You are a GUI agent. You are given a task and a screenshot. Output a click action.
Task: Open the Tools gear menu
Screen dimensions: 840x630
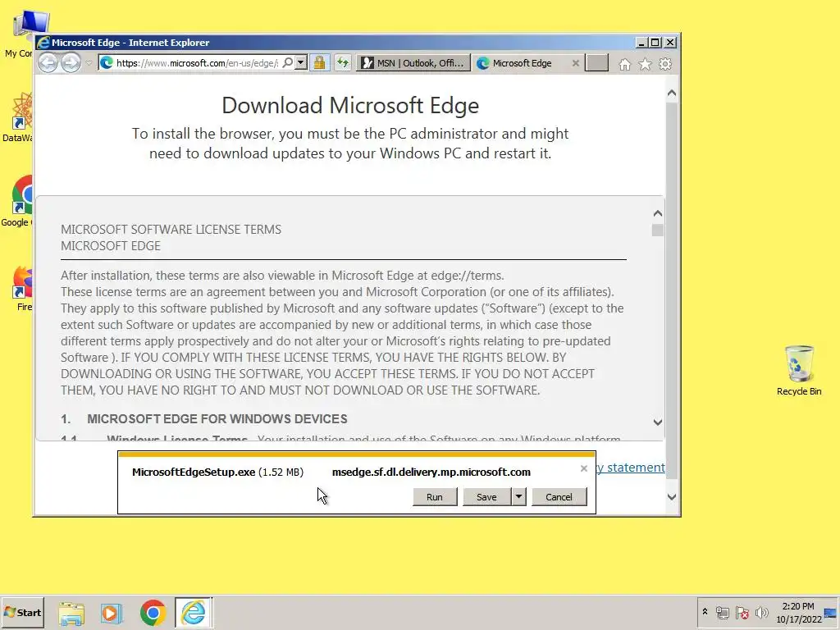click(665, 64)
